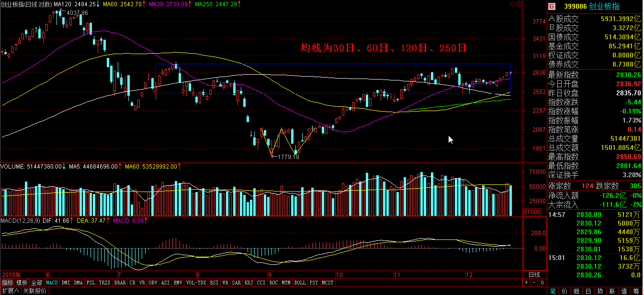Toggle the 模板 template mode button
The height and width of the screenshot is (295, 644).
[22, 283]
